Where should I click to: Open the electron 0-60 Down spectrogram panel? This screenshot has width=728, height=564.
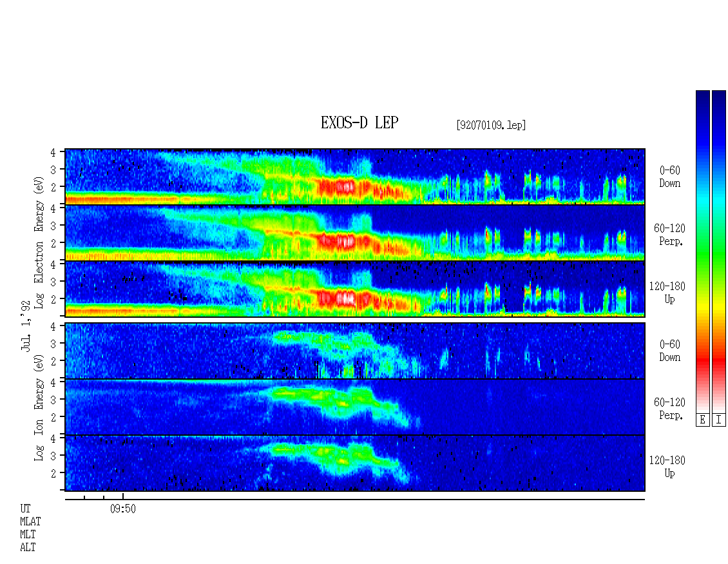coord(355,177)
